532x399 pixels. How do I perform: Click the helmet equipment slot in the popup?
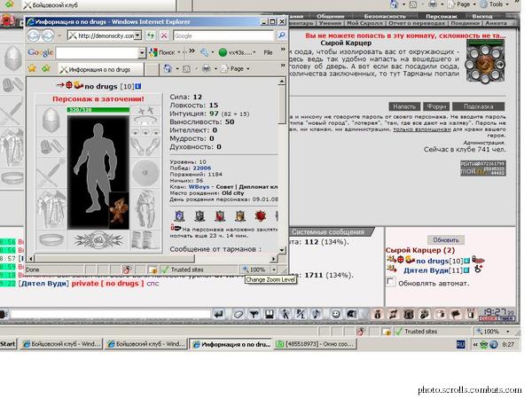click(51, 120)
